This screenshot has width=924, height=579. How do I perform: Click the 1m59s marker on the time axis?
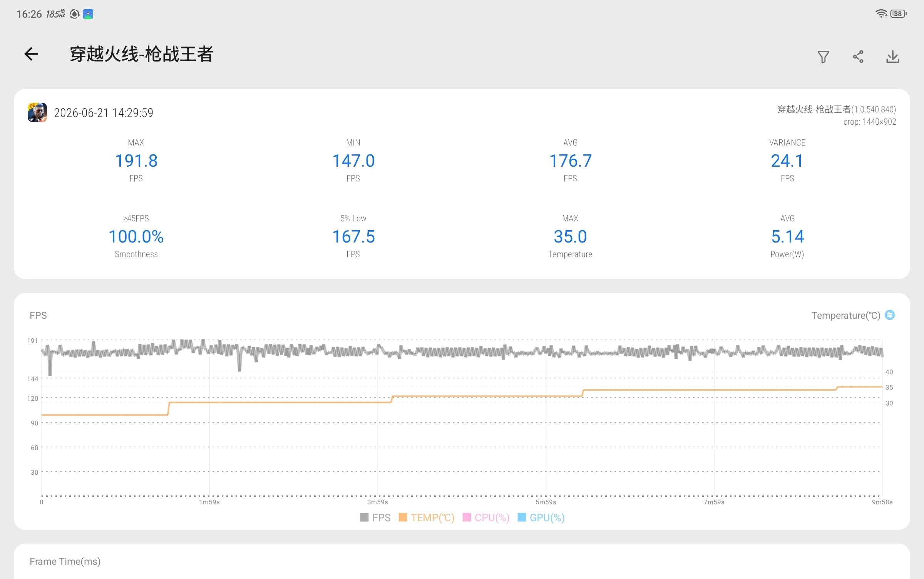pyautogui.click(x=209, y=502)
